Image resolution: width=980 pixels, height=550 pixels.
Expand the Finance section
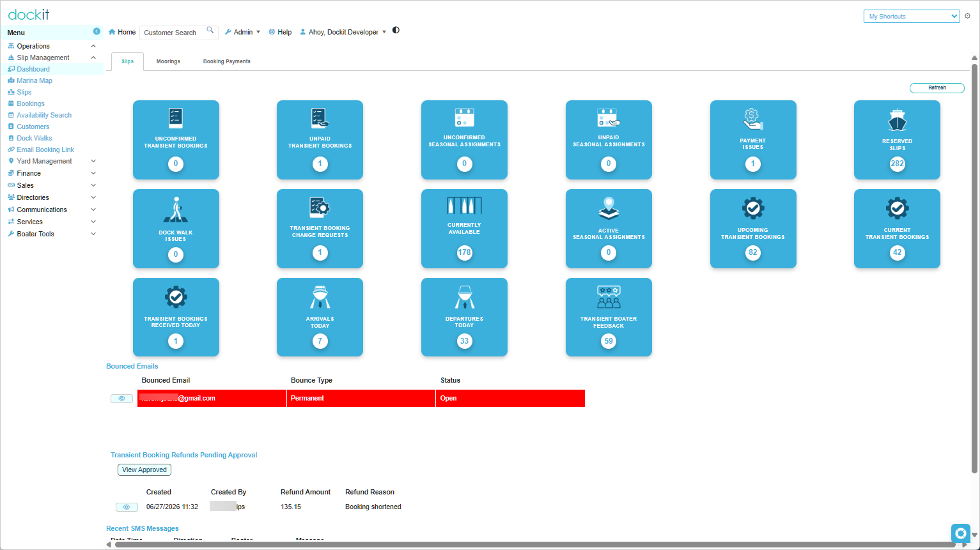tap(93, 173)
